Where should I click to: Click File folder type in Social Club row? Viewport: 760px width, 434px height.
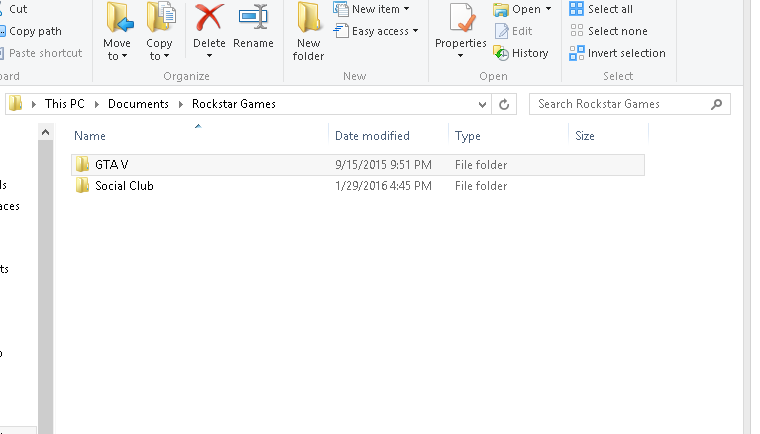tap(481, 186)
